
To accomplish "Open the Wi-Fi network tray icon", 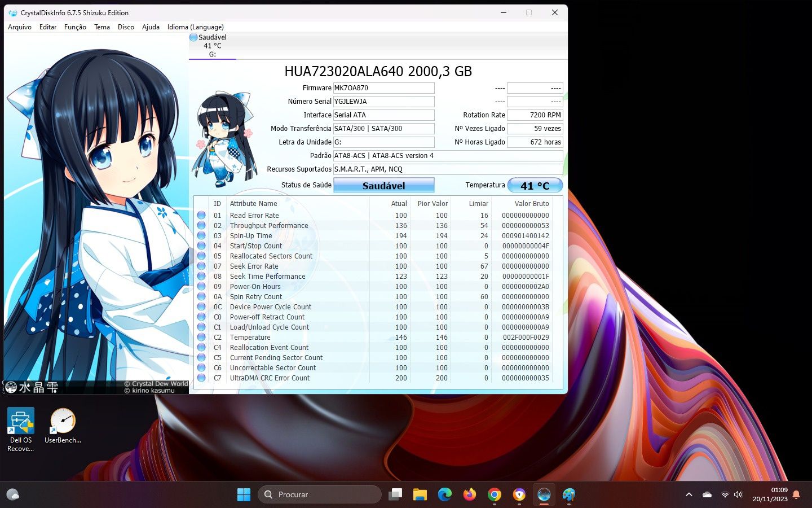I will pyautogui.click(x=725, y=494).
